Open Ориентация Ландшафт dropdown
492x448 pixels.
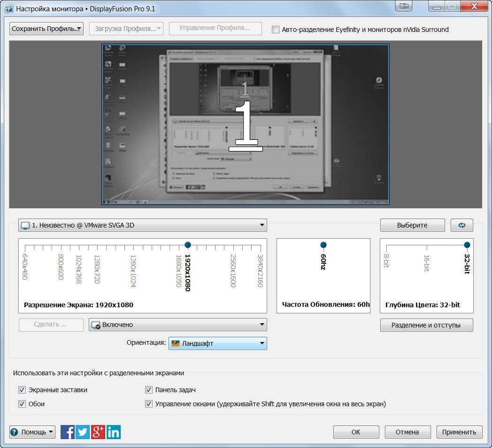click(217, 343)
